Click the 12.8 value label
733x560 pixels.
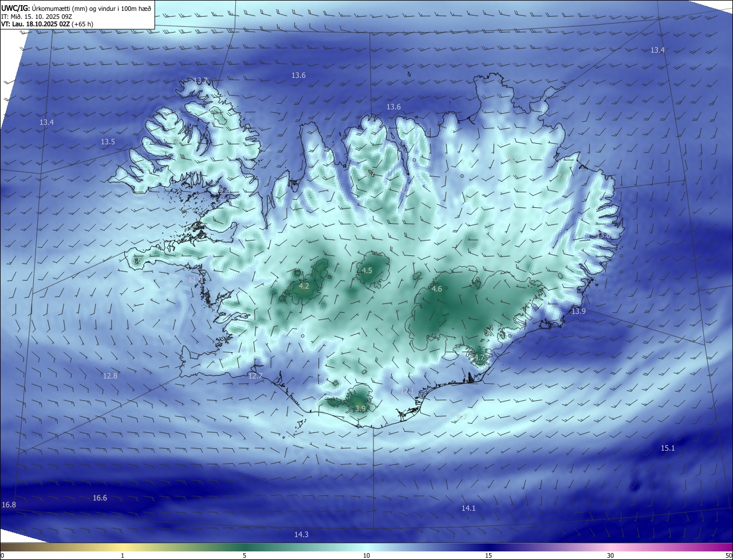(x=110, y=376)
